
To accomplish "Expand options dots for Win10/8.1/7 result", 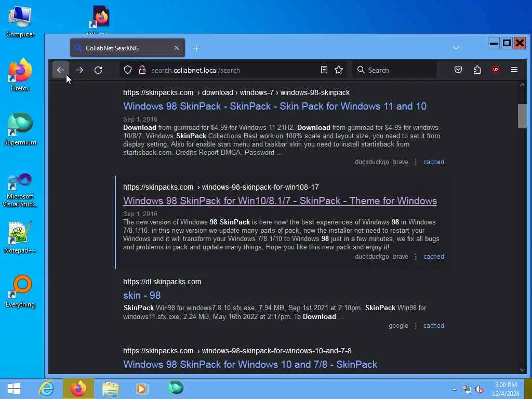I will click(416, 257).
